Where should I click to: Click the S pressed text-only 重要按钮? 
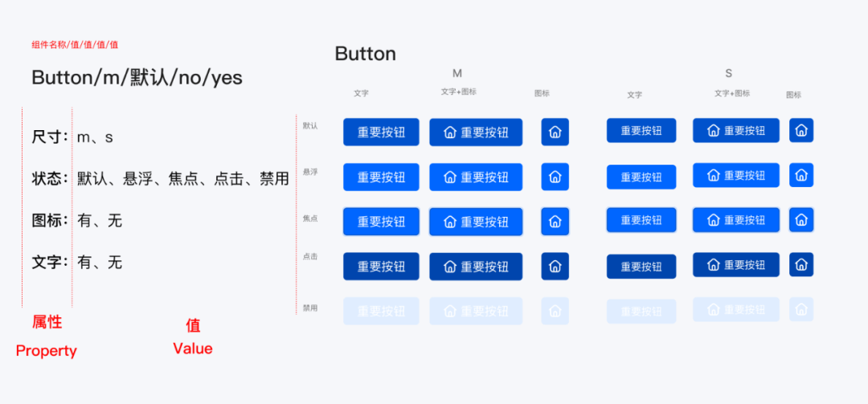coord(641,266)
